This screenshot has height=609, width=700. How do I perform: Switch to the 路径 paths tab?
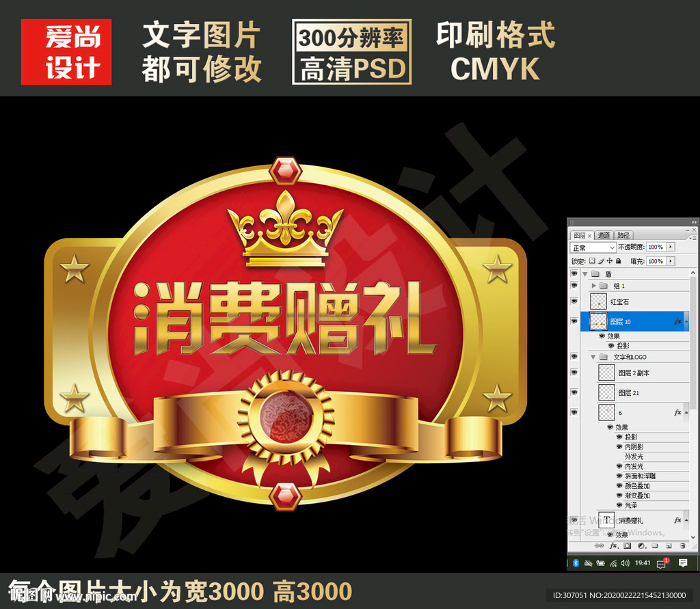pyautogui.click(x=623, y=234)
